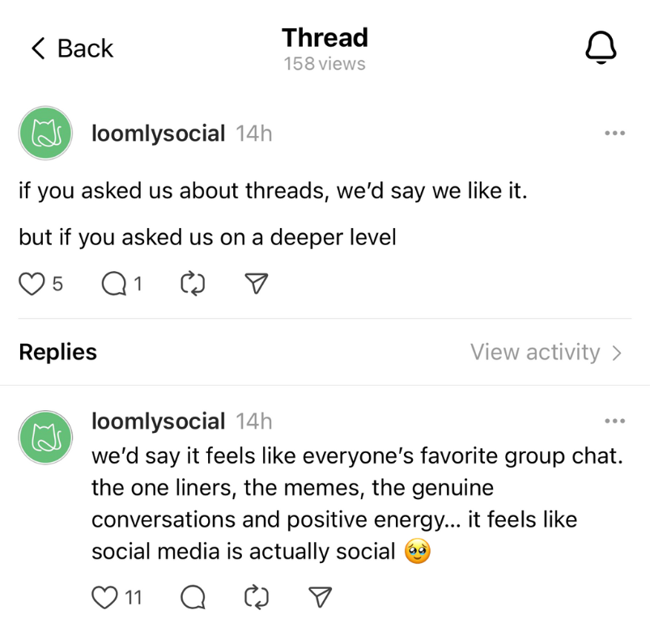Like the reply about group chats

coord(104,597)
